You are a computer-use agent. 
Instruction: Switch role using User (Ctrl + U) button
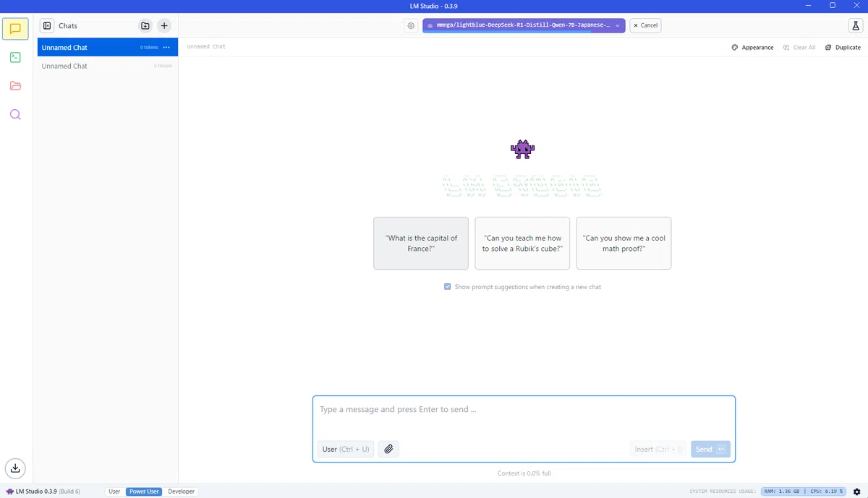click(346, 449)
